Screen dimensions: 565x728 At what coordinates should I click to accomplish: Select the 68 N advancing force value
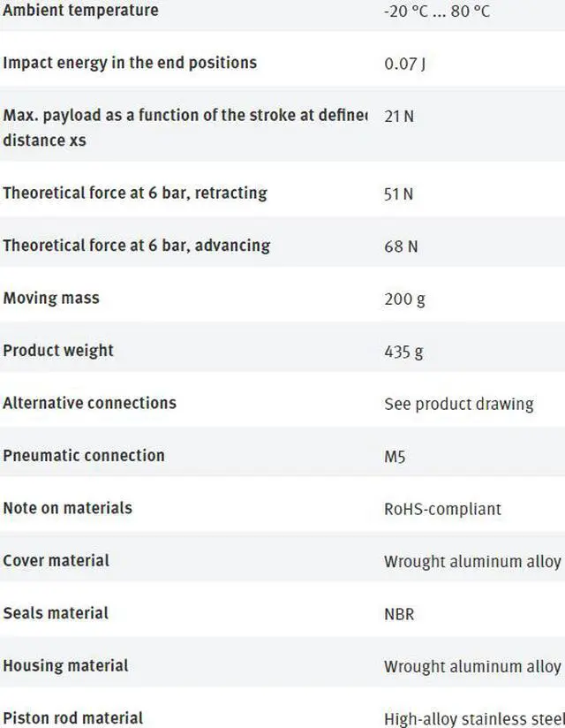click(x=401, y=246)
